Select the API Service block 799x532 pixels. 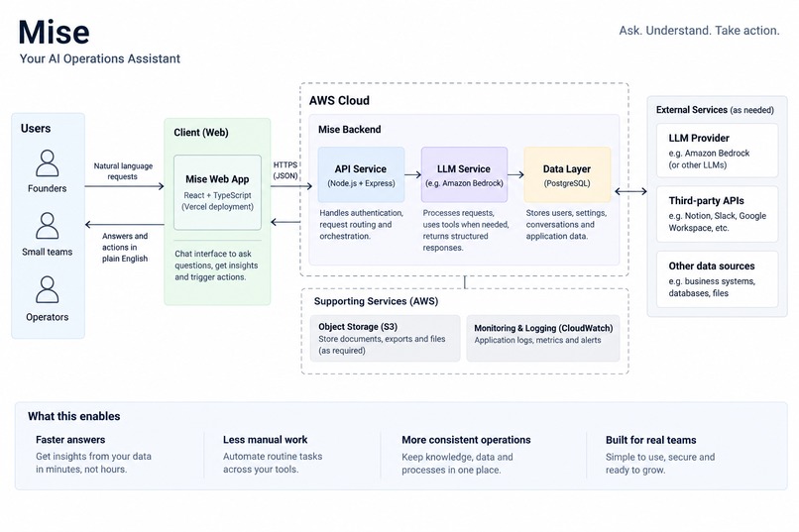pos(361,174)
